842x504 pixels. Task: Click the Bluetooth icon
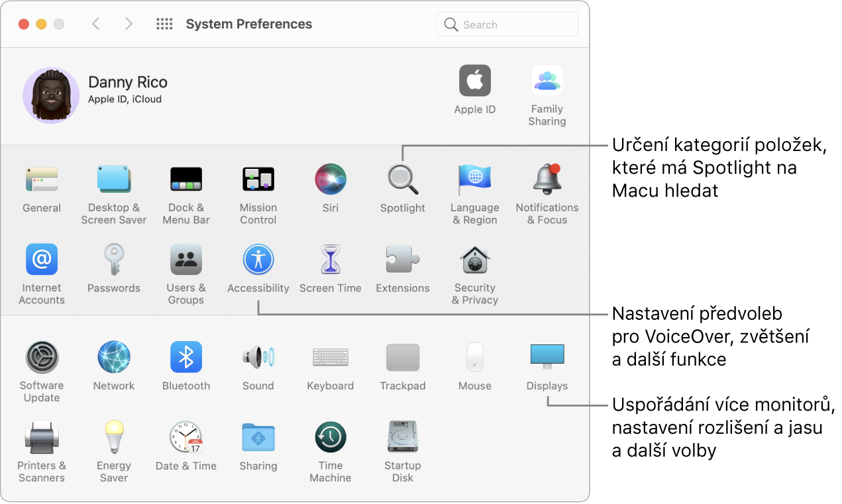pyautogui.click(x=185, y=358)
